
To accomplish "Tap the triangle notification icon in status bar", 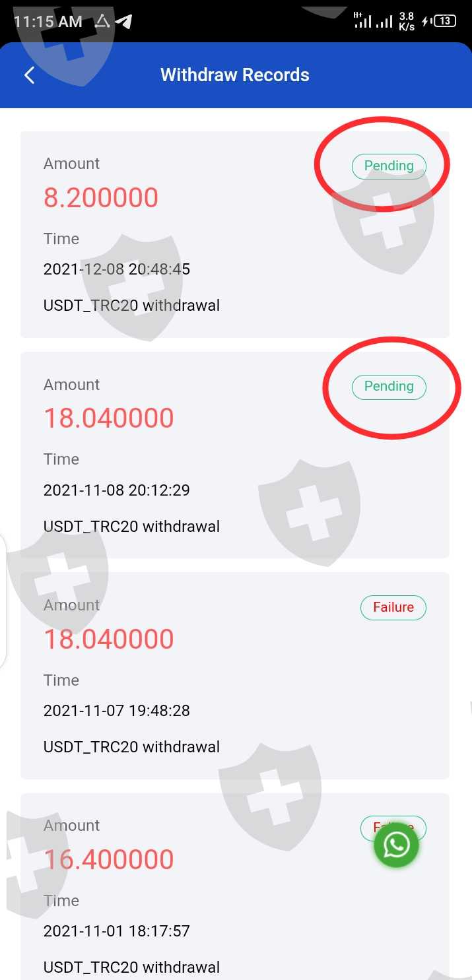I will tap(102, 21).
